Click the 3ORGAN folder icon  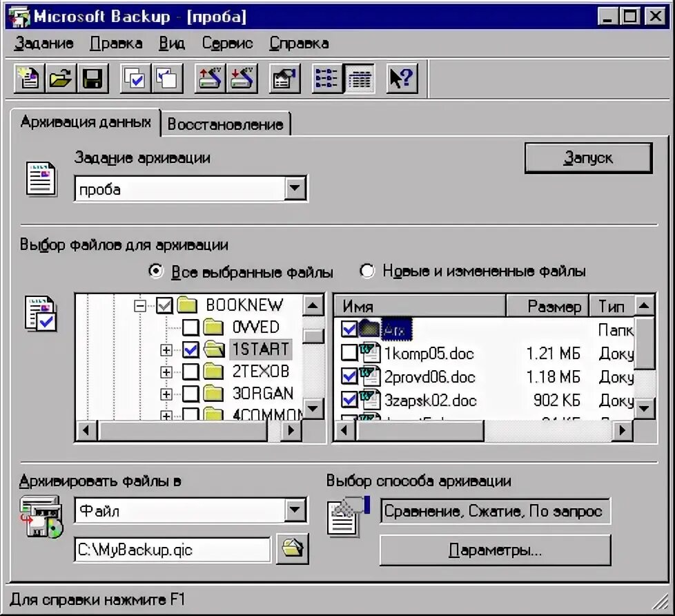point(213,394)
